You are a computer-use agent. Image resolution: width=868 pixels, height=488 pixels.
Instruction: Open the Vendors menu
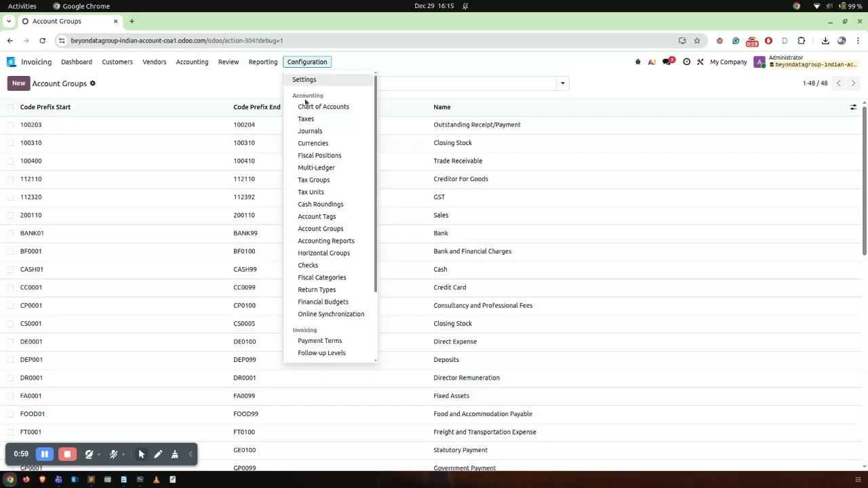coord(154,62)
